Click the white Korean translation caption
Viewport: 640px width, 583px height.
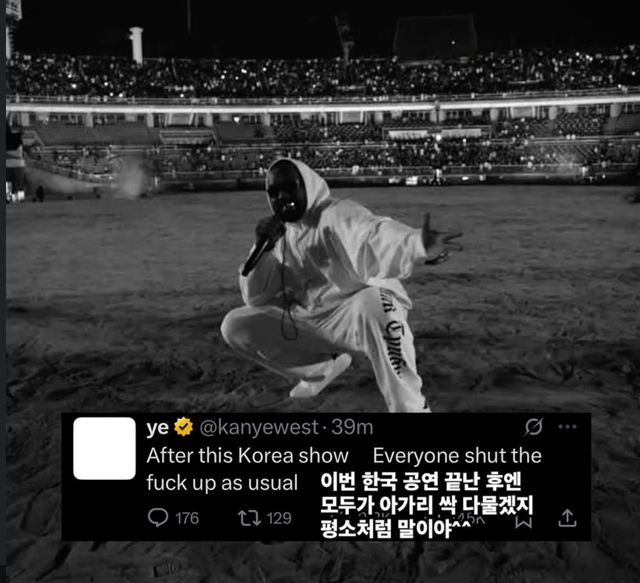pyautogui.click(x=427, y=505)
